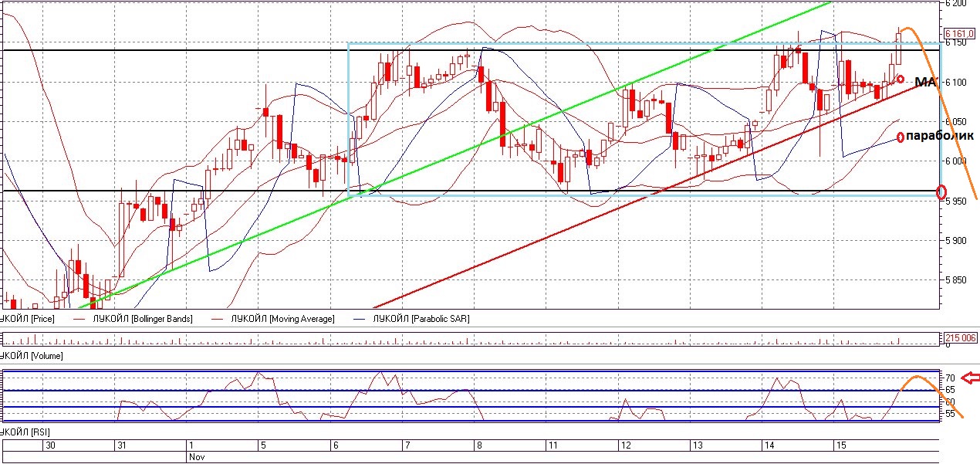Click date label 31 on time axis
This screenshot has width=980, height=464.
pos(121,445)
